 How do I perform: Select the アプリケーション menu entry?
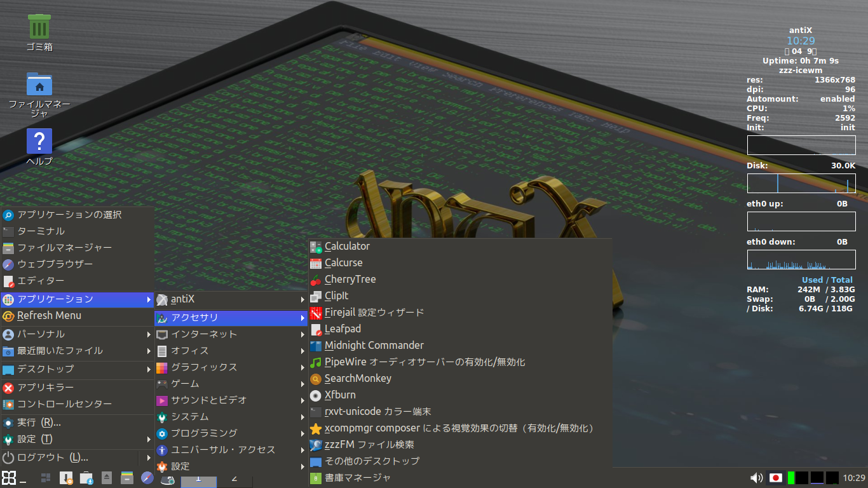[78, 299]
